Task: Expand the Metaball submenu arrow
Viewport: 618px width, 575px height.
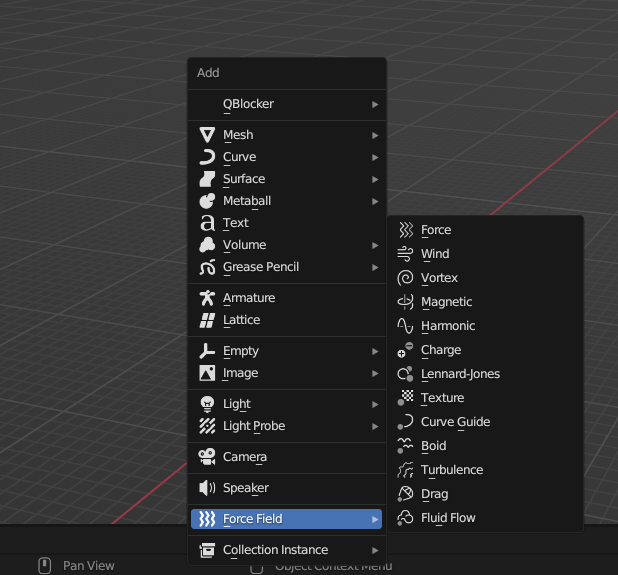Action: [x=375, y=201]
